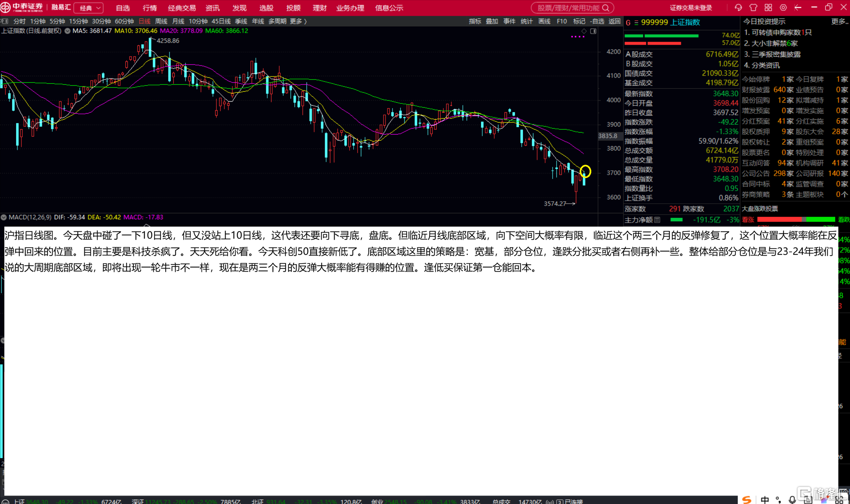Click the red G icon beside 999999
The width and height of the screenshot is (850, 504).
coord(628,23)
